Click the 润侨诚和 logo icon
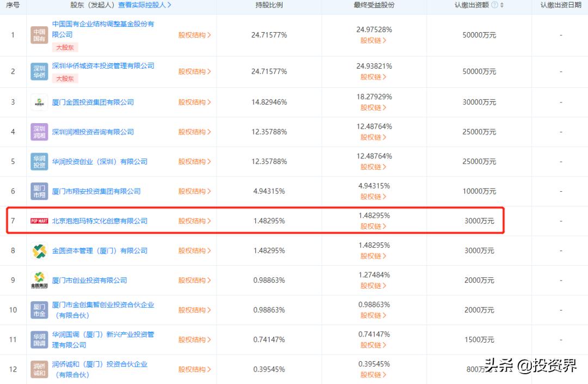Screen dimensions: 588x384 (39, 369)
